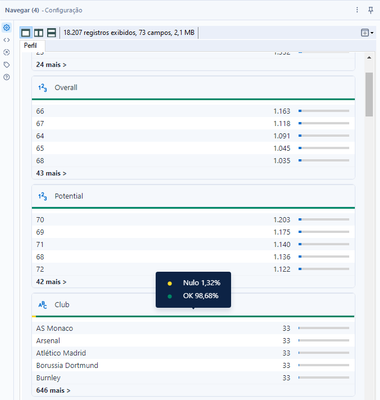Open the Configuration gear icon in sidebar

click(x=6, y=27)
